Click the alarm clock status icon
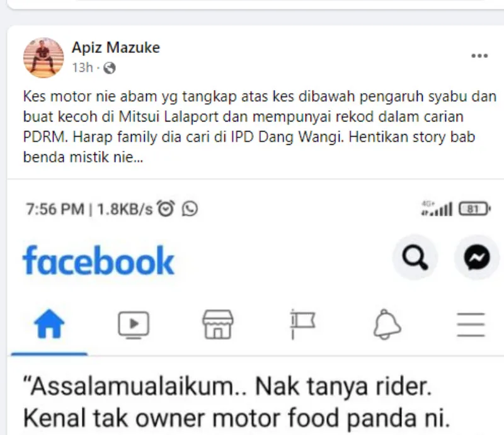 tap(166, 208)
